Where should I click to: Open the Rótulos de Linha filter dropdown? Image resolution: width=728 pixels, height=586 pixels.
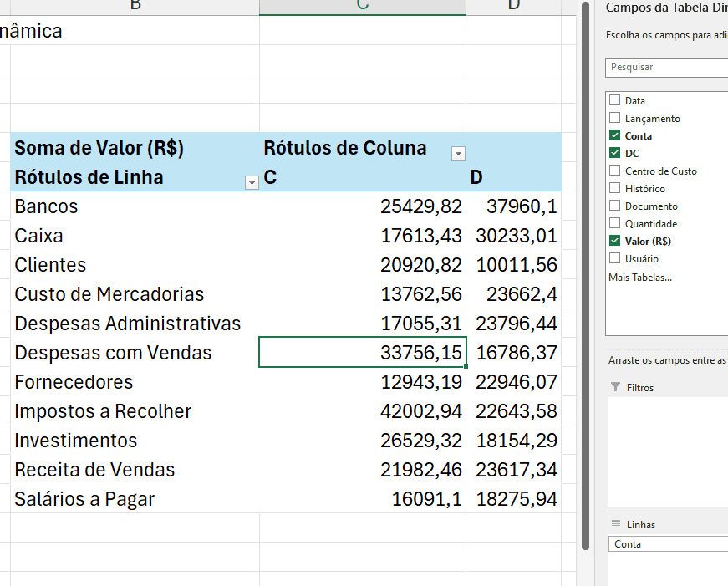[252, 183]
